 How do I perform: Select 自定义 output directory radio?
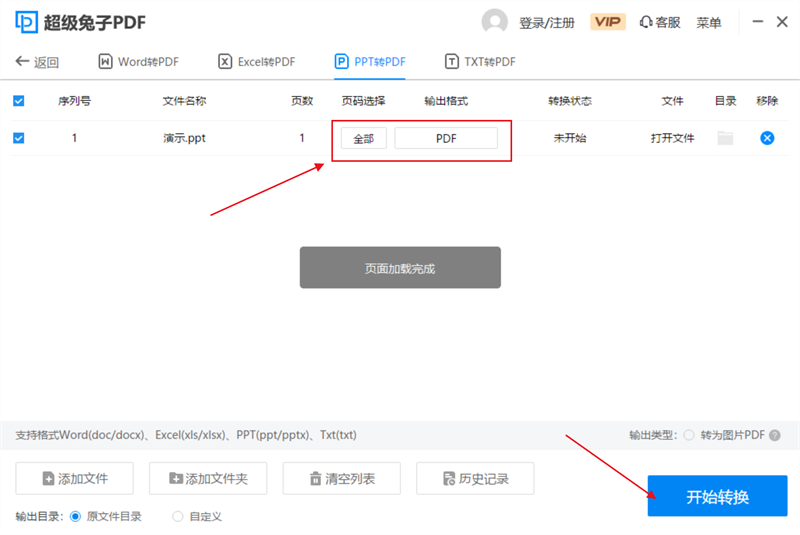point(178,517)
